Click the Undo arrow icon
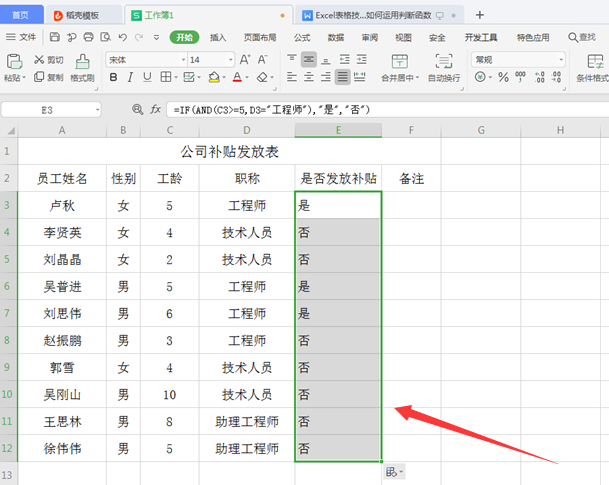Screen dimensions: 609x485 point(123,37)
